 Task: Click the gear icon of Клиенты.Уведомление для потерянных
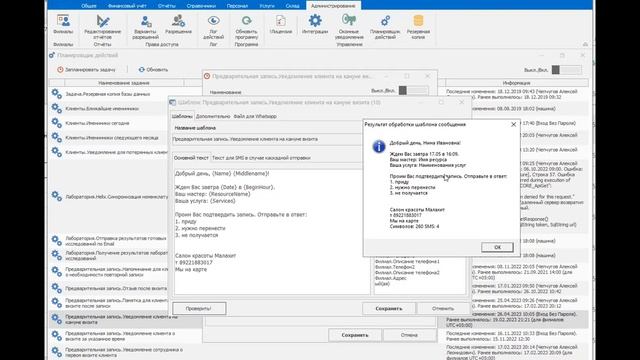click(57, 152)
